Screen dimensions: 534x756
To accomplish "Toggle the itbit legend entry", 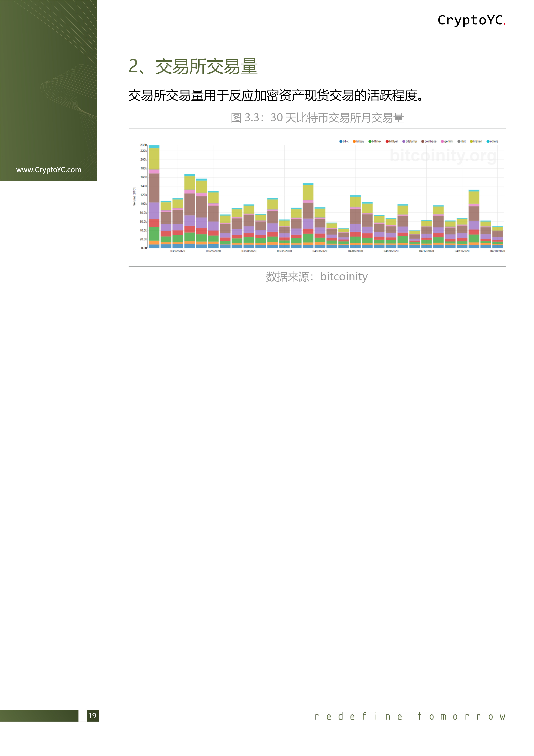I will pos(461,141).
